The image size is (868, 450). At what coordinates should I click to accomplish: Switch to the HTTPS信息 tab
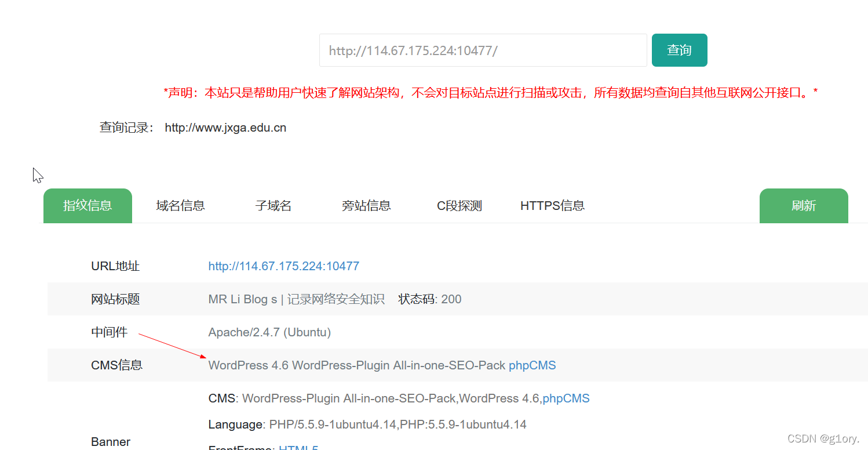[552, 205]
